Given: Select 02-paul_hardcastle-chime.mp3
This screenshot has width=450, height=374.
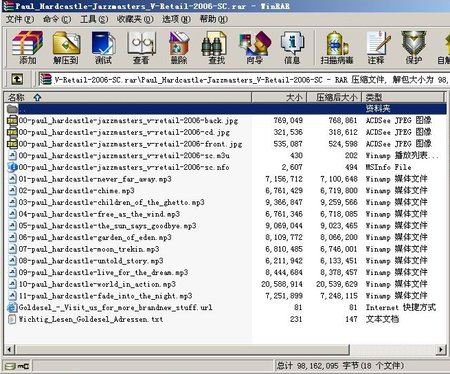Looking at the screenshot, I should [x=76, y=191].
